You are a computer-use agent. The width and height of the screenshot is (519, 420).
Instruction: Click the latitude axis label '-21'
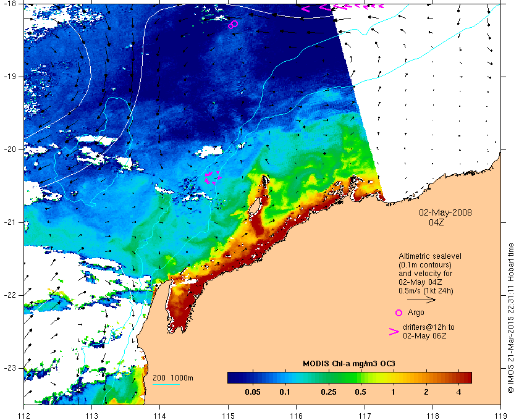(9, 222)
